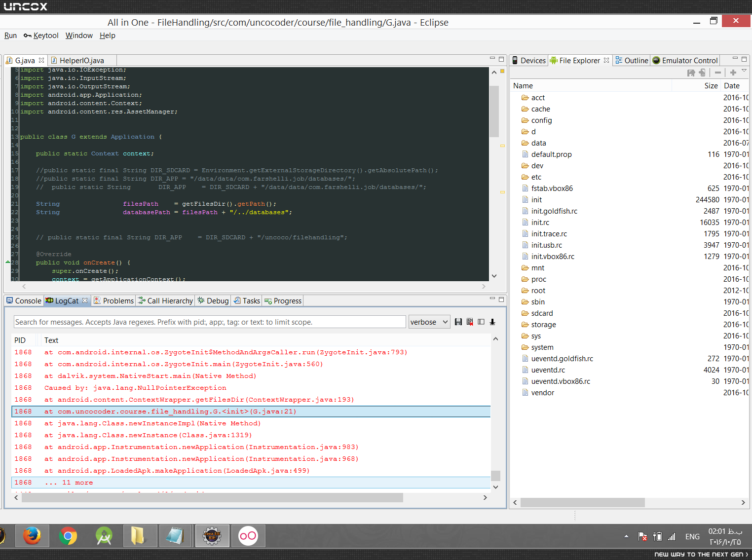
Task: Minimize the LogCat panel
Action: tap(492, 299)
